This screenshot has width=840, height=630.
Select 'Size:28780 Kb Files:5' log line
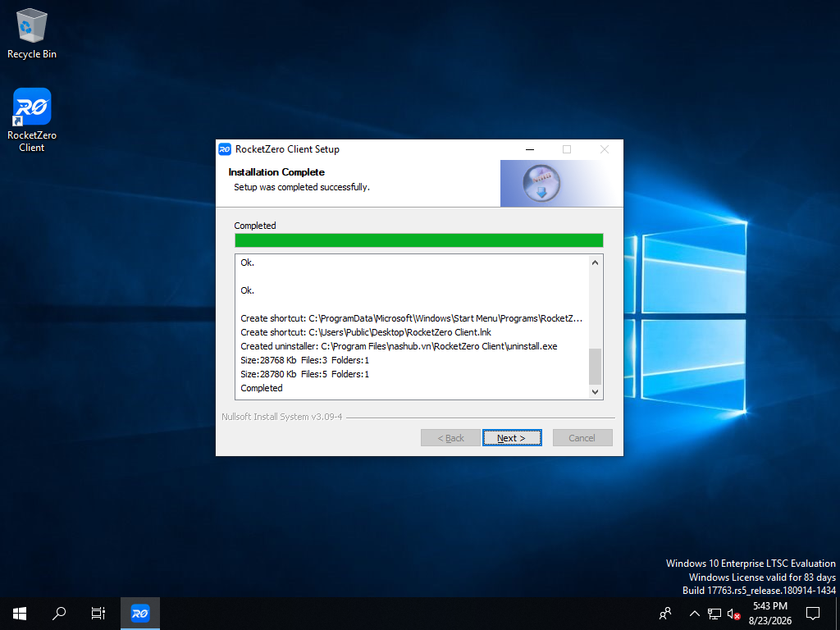(305, 374)
